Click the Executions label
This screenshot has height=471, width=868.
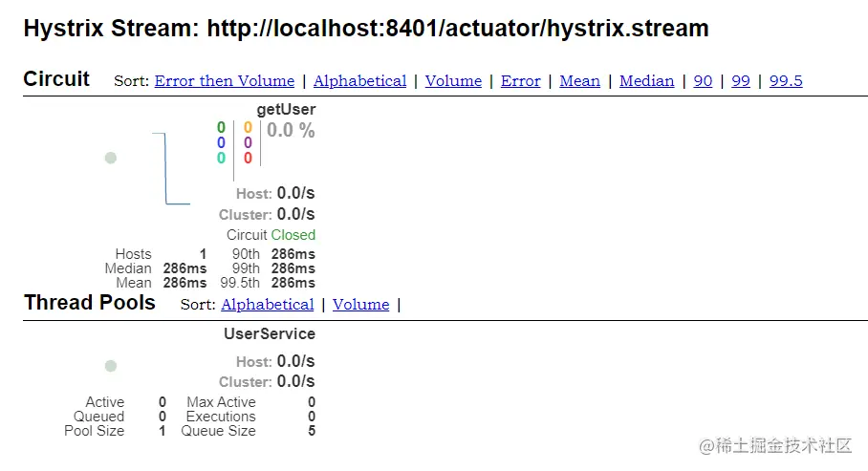click(221, 417)
